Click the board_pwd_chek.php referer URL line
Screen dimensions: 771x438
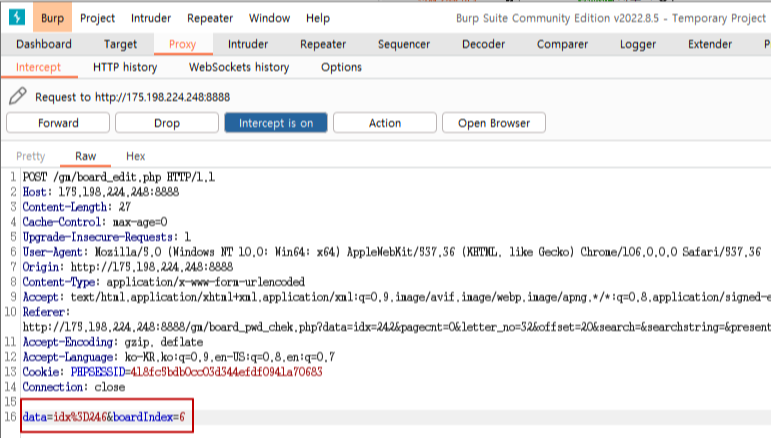[396, 327]
